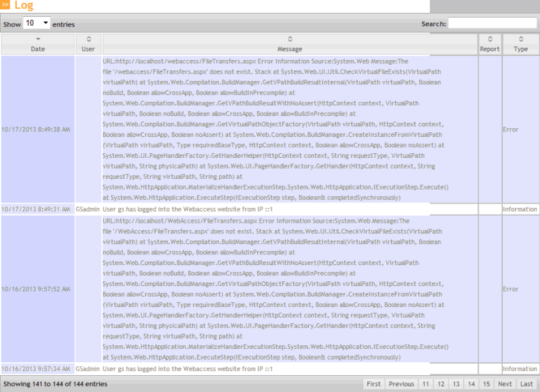Jump to page 11
This screenshot has width=540, height=392.
(426, 384)
